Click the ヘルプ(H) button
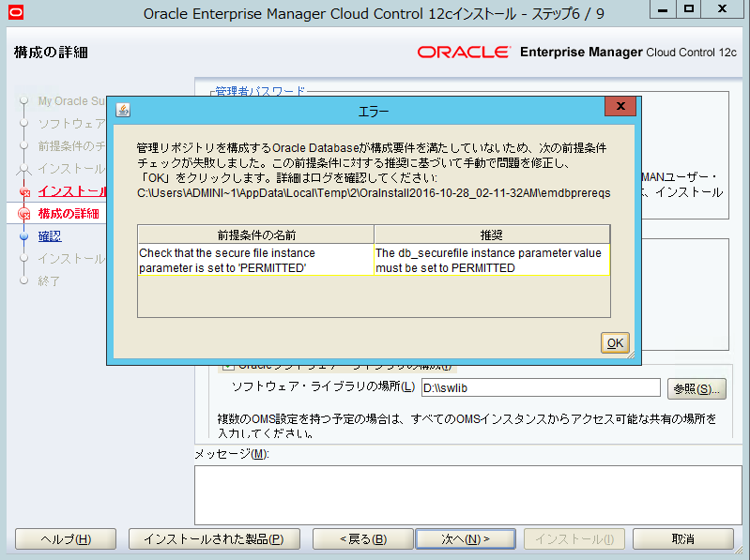 click(x=66, y=539)
